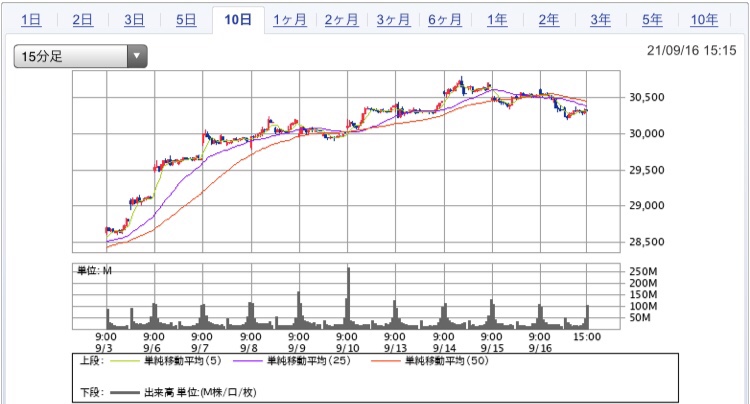Click the 100M volume axis label
750x404 pixels.
pos(643,306)
